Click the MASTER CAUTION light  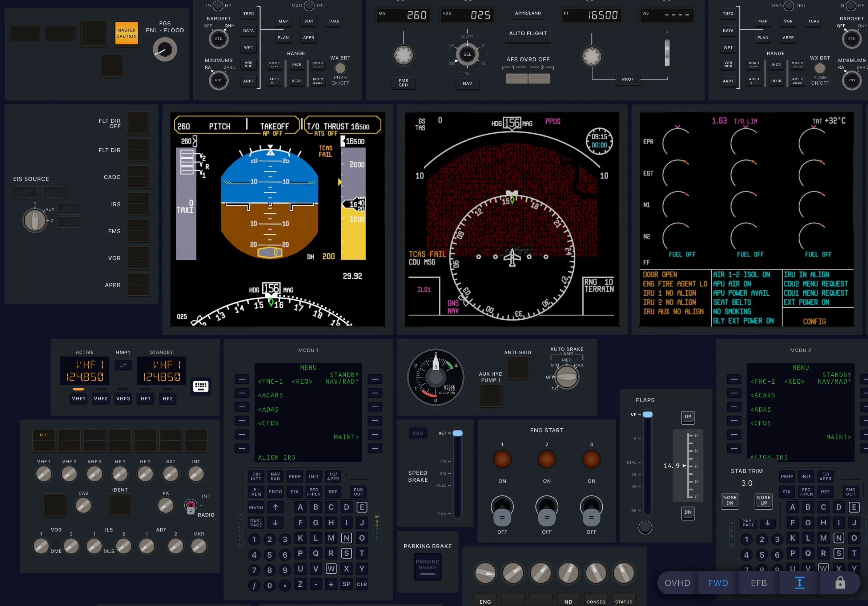coord(126,33)
